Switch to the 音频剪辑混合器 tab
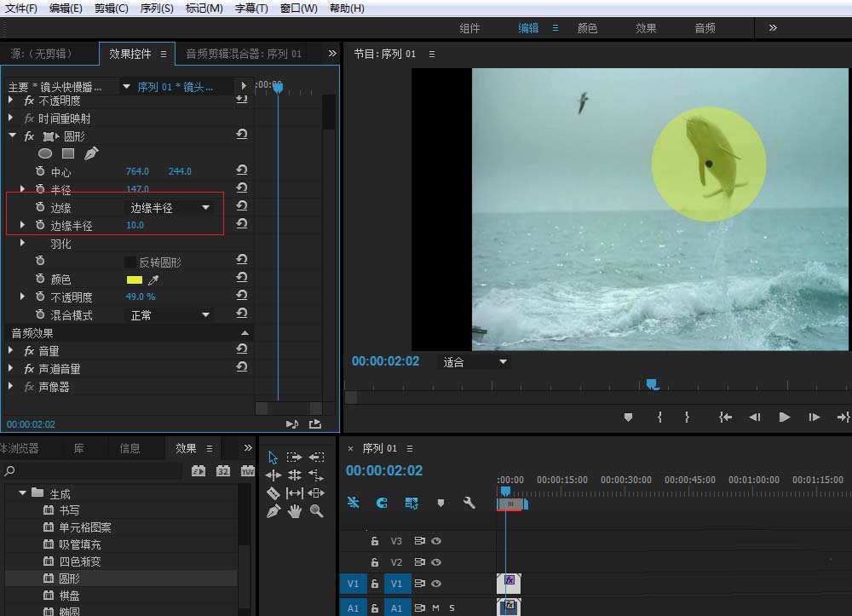 (x=244, y=54)
